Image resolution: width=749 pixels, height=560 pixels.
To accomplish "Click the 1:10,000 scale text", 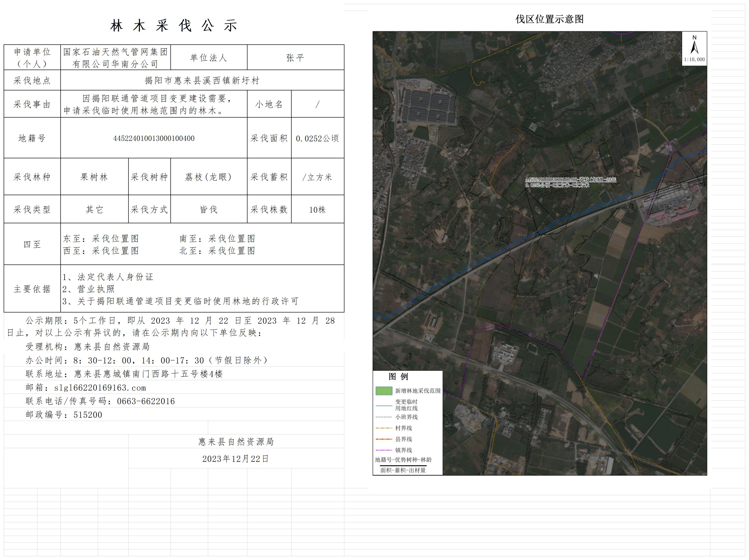I will (694, 60).
